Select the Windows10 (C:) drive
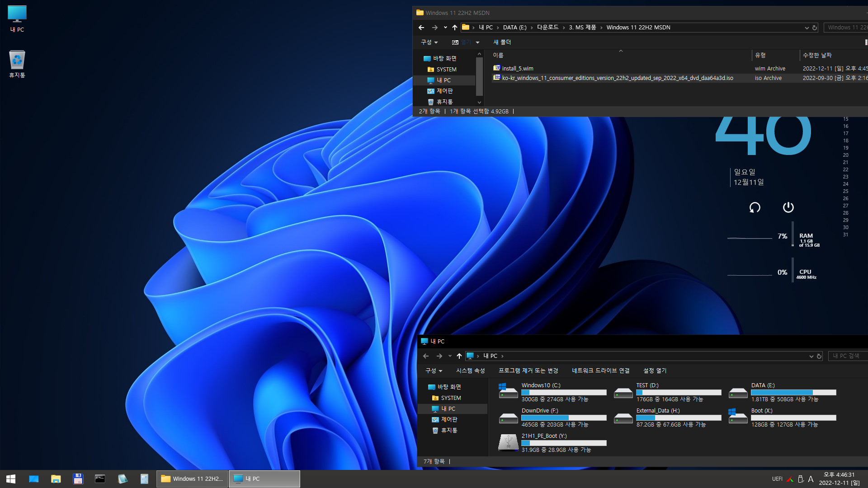This screenshot has width=868, height=488. tap(552, 392)
